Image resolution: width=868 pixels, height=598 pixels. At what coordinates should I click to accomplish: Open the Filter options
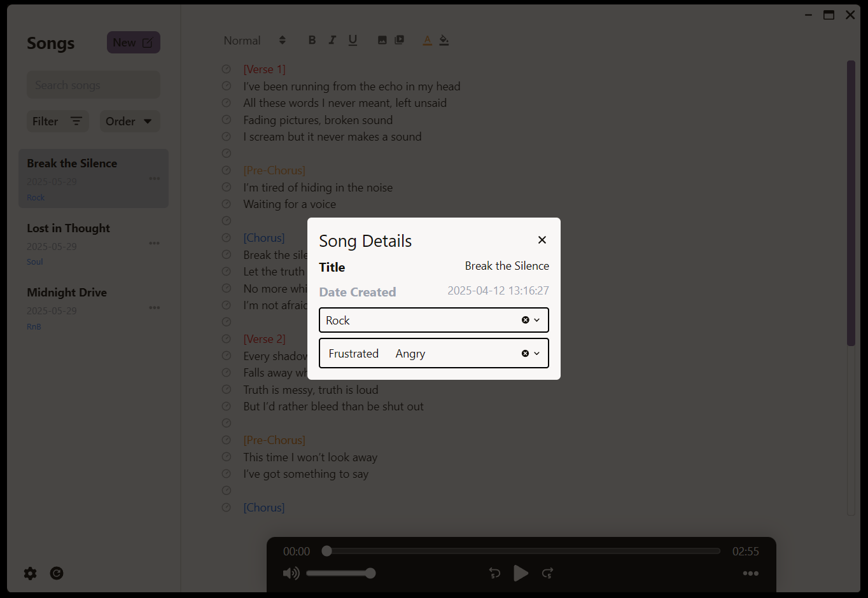click(x=57, y=122)
